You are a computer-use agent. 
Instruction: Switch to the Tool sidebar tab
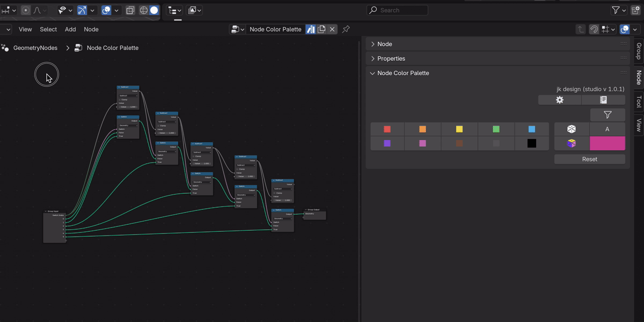tap(639, 102)
